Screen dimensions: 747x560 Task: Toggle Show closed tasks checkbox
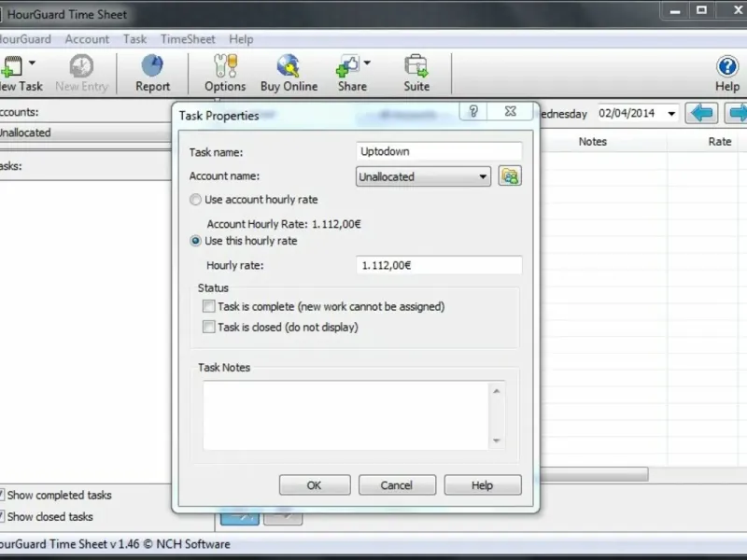tap(2, 516)
